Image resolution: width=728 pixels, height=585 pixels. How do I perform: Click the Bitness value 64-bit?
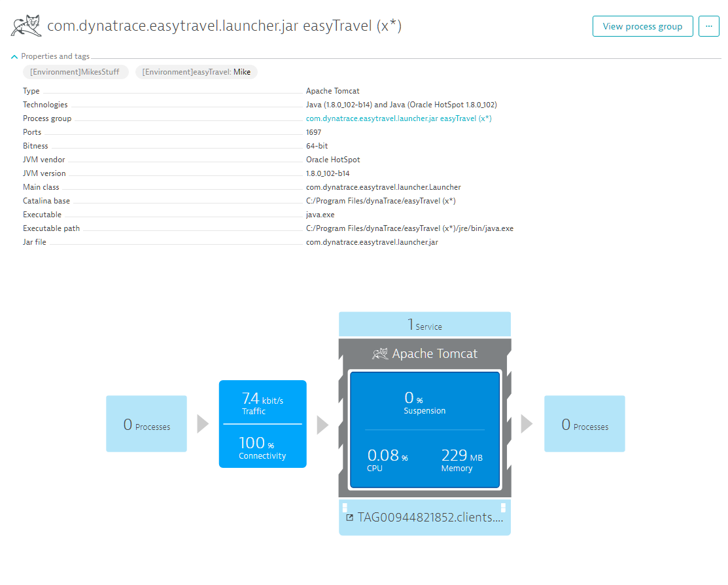[x=317, y=146]
